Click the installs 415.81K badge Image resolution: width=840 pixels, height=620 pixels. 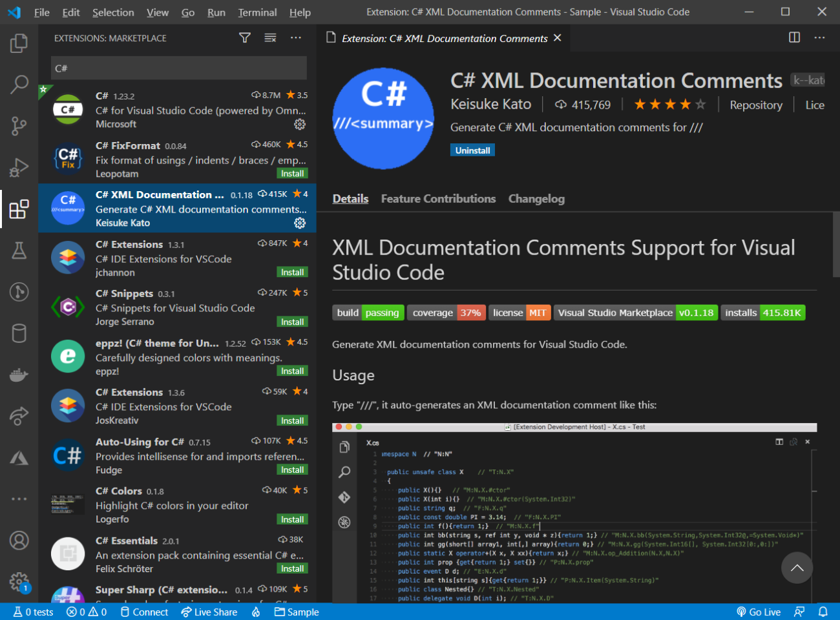click(x=763, y=313)
